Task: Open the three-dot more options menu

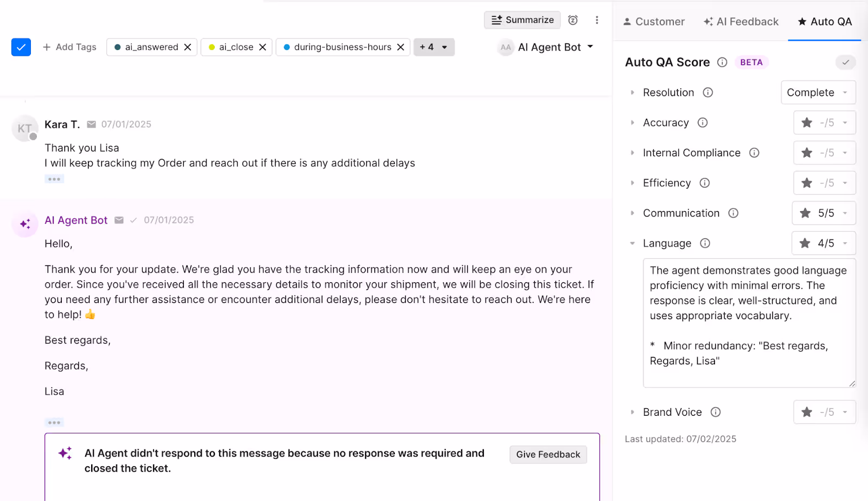Action: click(597, 20)
